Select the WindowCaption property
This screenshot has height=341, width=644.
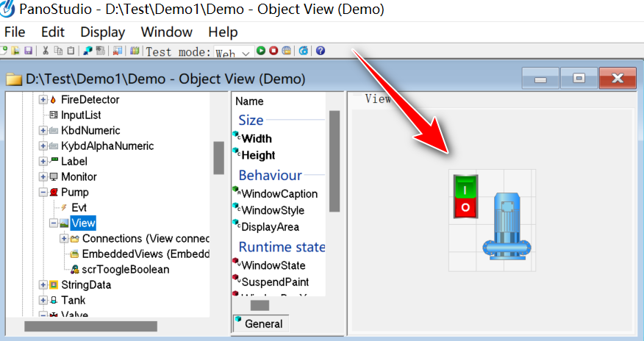point(279,194)
